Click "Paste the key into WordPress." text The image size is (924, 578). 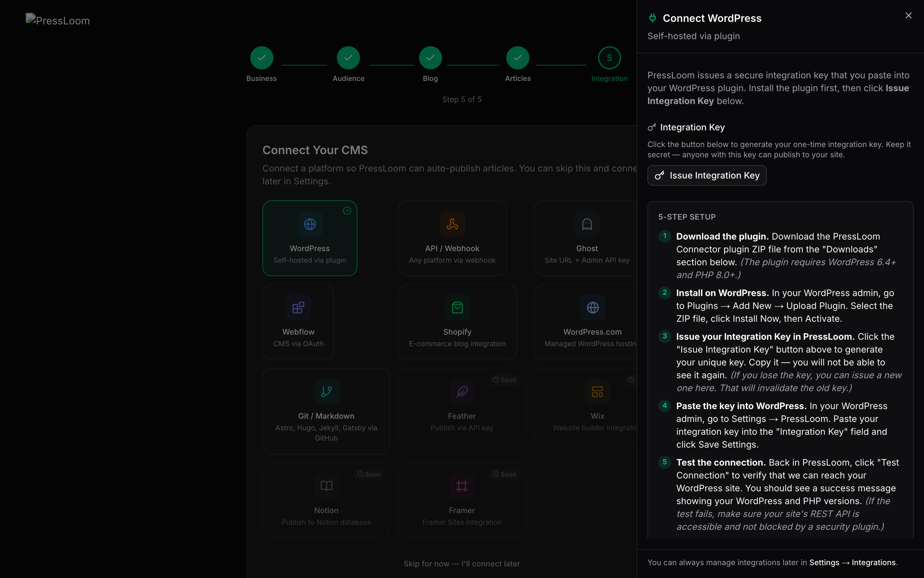tap(741, 406)
